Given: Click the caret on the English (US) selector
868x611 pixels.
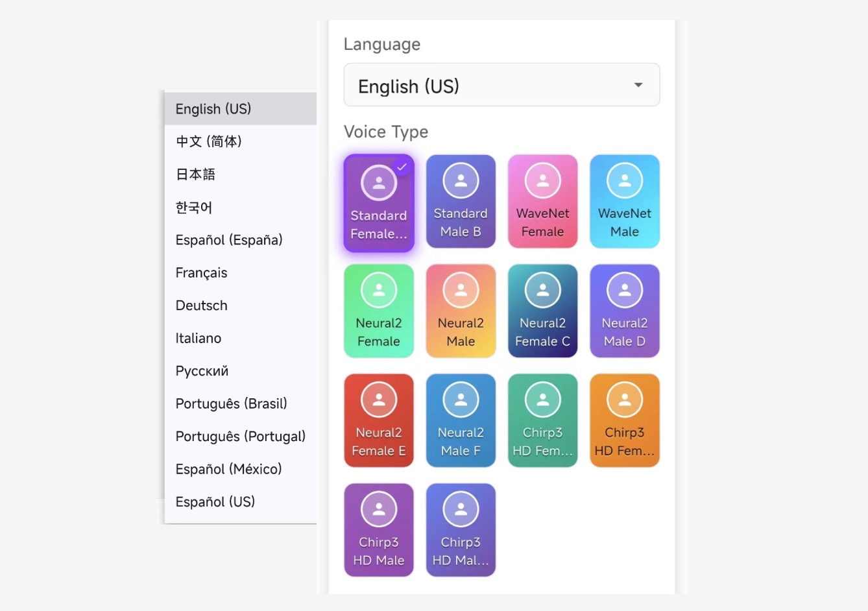Looking at the screenshot, I should pyautogui.click(x=638, y=85).
